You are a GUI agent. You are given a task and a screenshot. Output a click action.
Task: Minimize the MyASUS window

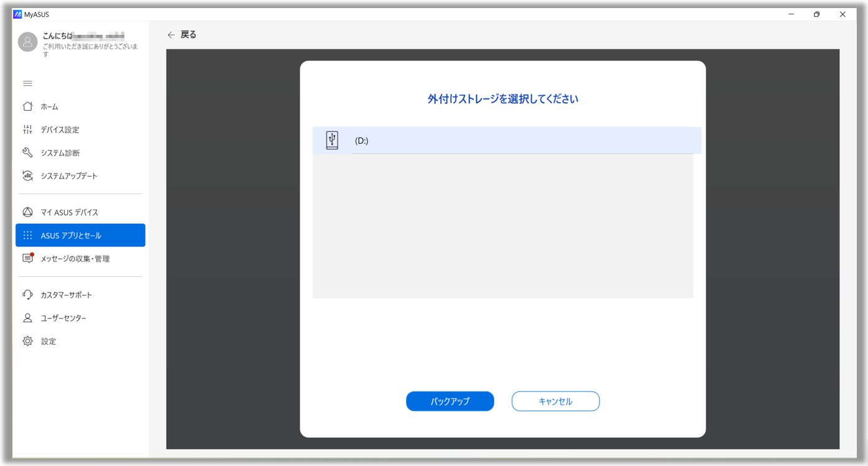(791, 14)
